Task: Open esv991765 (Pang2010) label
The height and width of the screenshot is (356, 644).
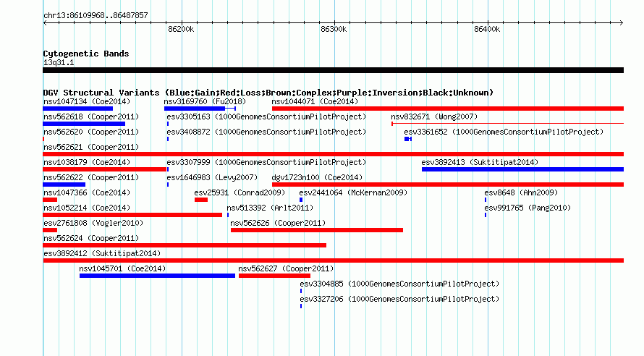Action: click(x=528, y=208)
